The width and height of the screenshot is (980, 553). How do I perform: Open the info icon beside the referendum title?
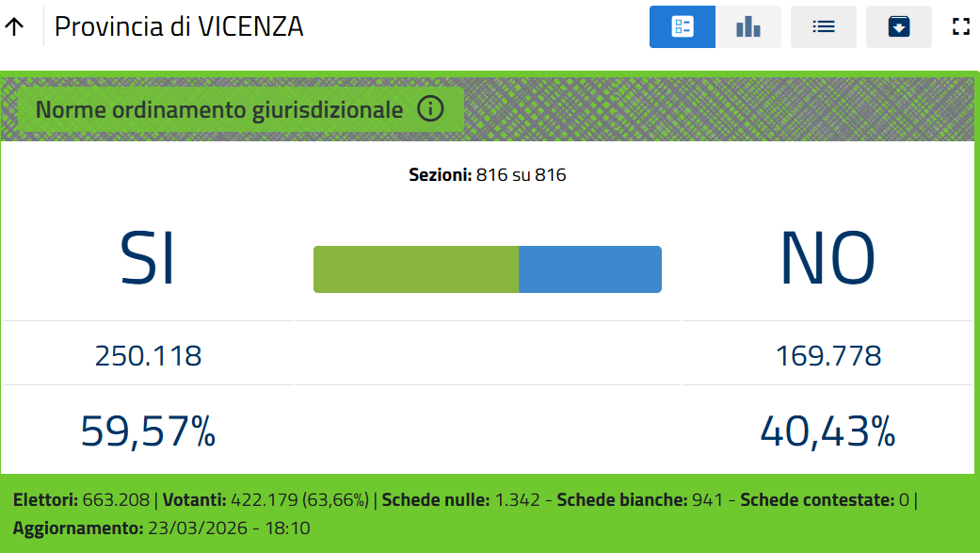(430, 109)
